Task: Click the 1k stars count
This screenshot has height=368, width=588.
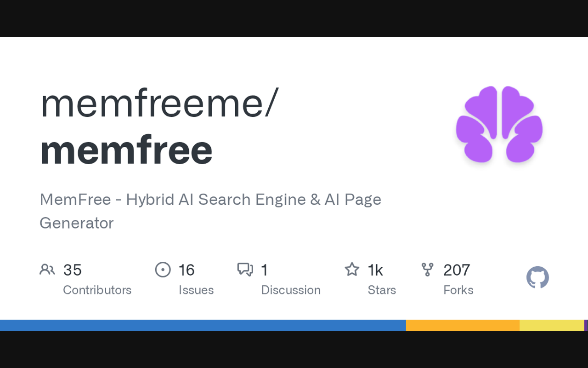Action: pyautogui.click(x=375, y=270)
